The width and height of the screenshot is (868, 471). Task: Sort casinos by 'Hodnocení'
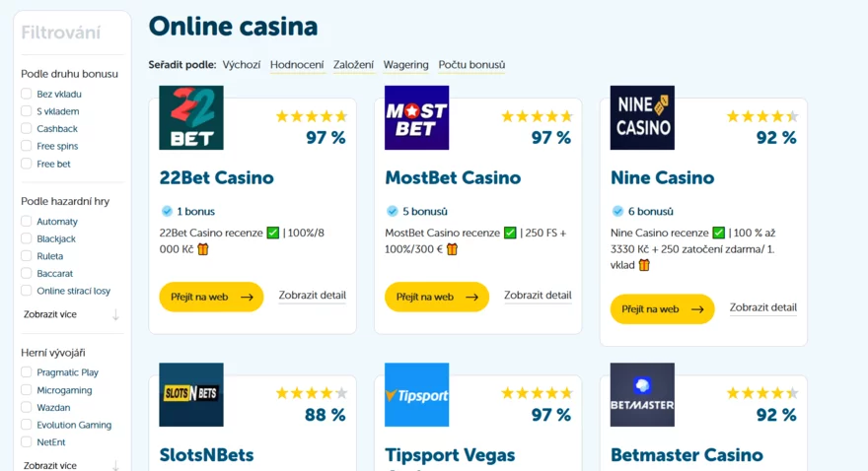[x=297, y=65]
